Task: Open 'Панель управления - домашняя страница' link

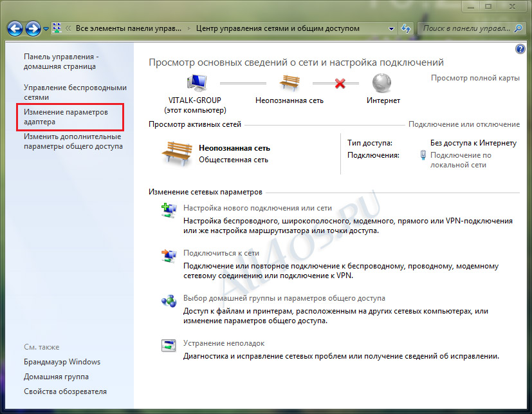Action: 61,61
